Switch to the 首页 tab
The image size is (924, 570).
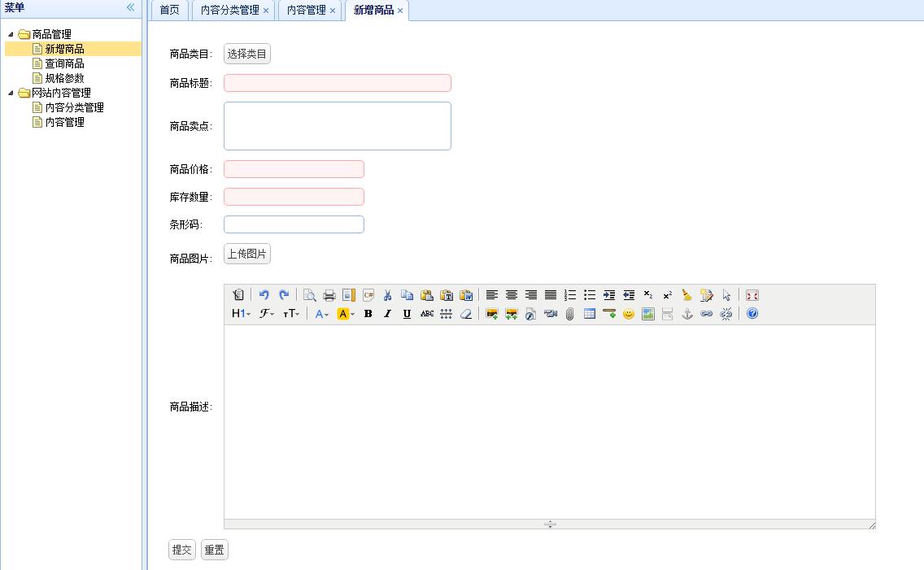[x=169, y=11]
